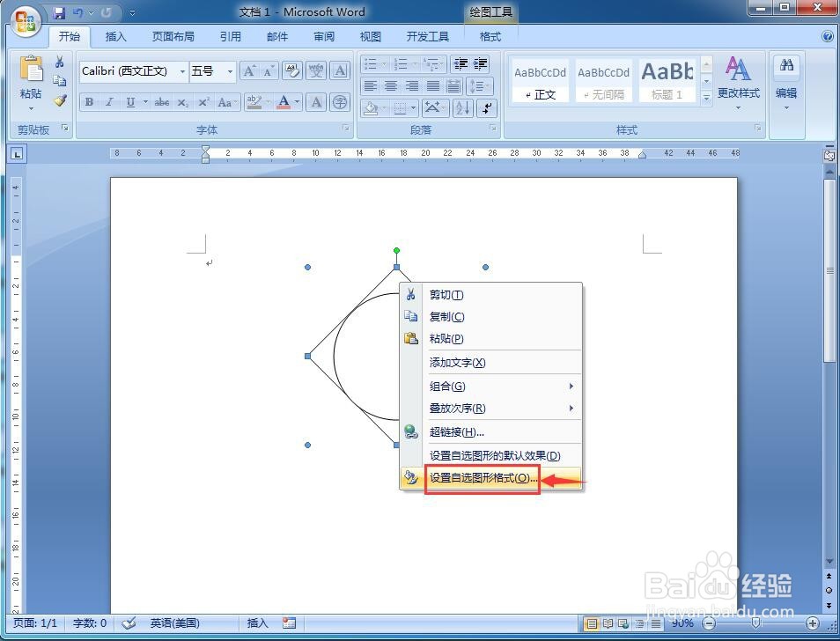Align text right
This screenshot has height=641, width=840.
[412, 86]
